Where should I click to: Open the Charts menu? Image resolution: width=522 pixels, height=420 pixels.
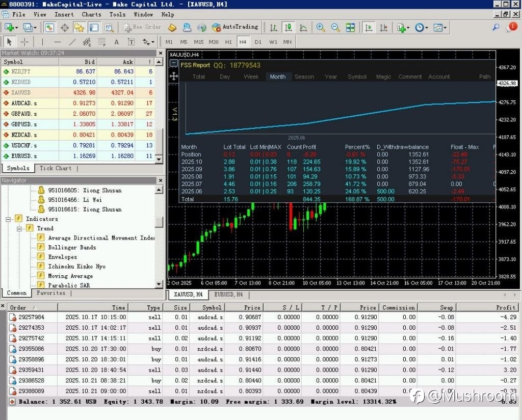point(92,14)
